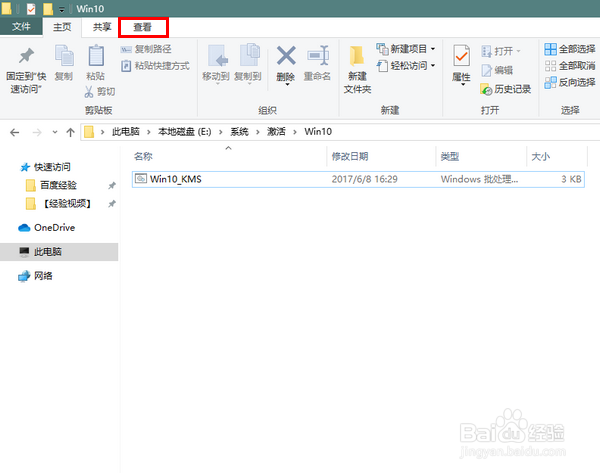The width and height of the screenshot is (600, 473).
Task: Click the 删除 red X icon
Action: click(x=286, y=55)
